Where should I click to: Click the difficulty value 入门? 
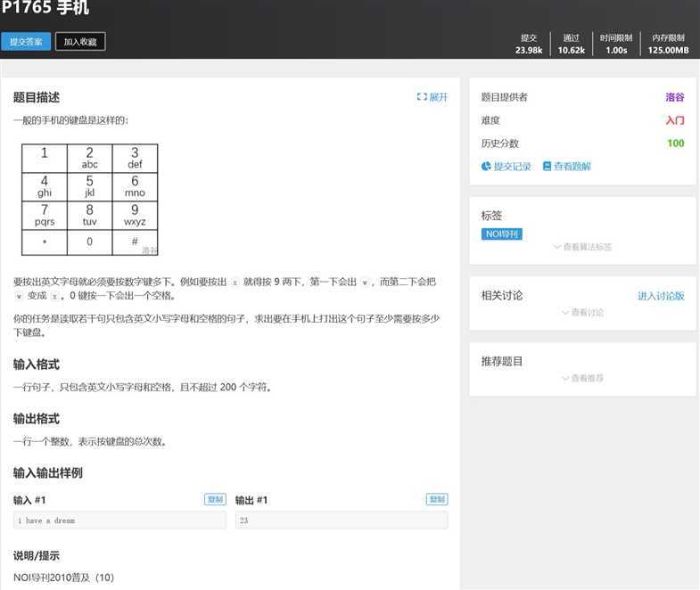(674, 120)
